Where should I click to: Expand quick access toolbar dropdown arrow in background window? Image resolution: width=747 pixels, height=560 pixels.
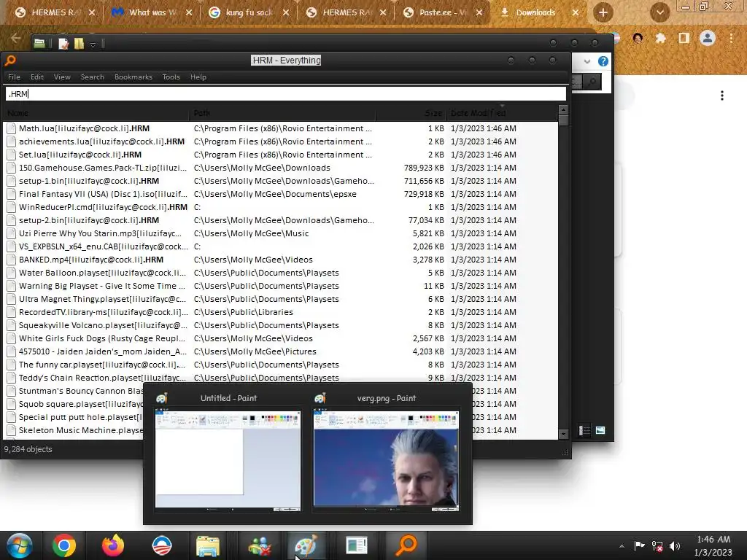pos(93,44)
